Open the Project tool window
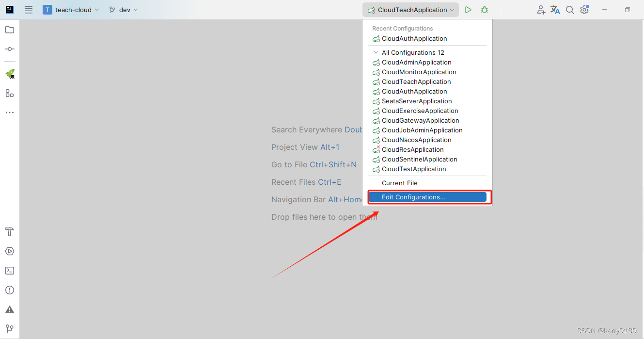The image size is (644, 339). (x=9, y=30)
